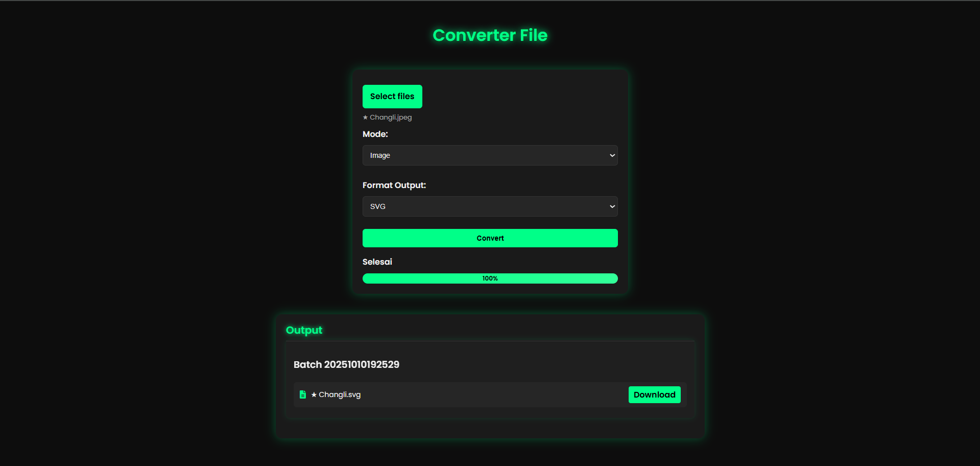
Task: Open the Format Output dropdown
Action: (x=489, y=206)
